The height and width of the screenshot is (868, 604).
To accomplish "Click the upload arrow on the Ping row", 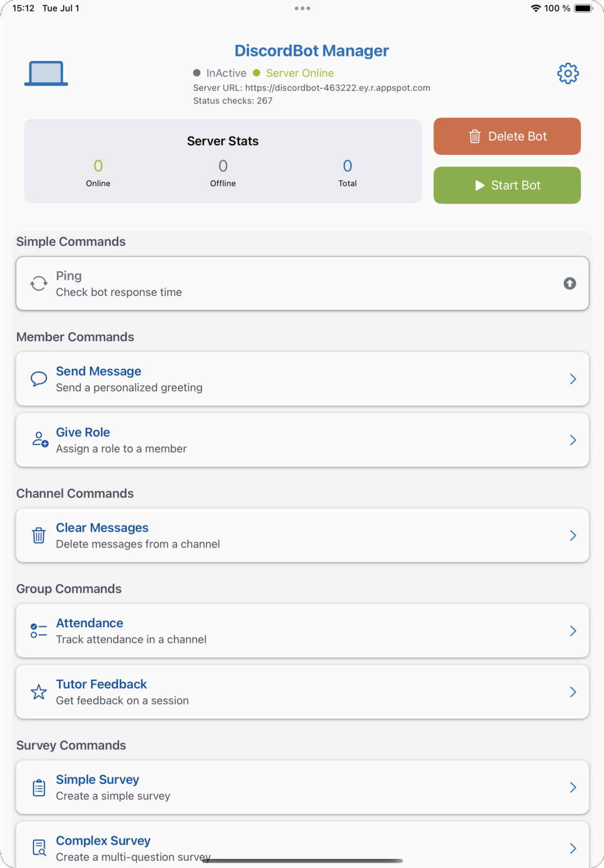I will click(569, 283).
